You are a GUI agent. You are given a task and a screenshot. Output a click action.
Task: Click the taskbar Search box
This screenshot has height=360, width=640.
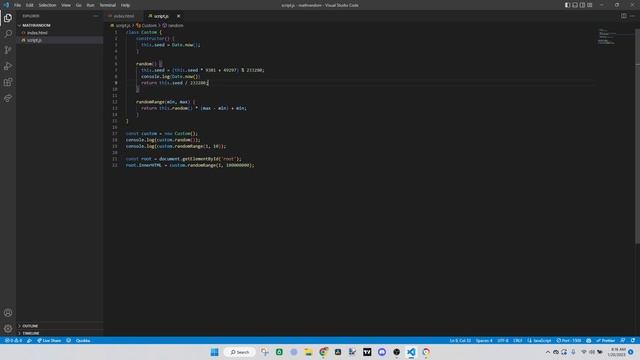[x=240, y=352]
